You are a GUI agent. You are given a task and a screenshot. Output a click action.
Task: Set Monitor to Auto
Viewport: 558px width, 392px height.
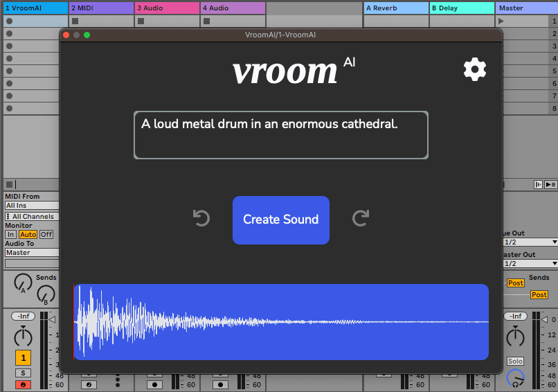point(28,235)
